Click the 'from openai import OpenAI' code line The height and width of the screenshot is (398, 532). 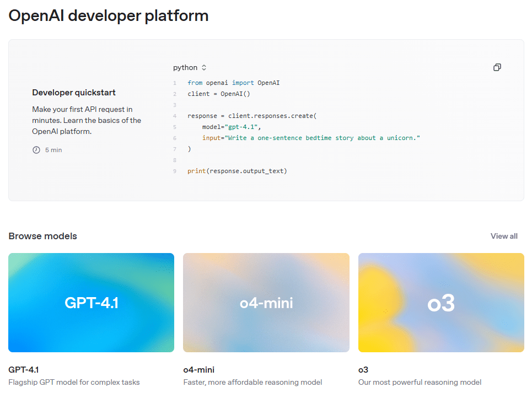point(233,83)
